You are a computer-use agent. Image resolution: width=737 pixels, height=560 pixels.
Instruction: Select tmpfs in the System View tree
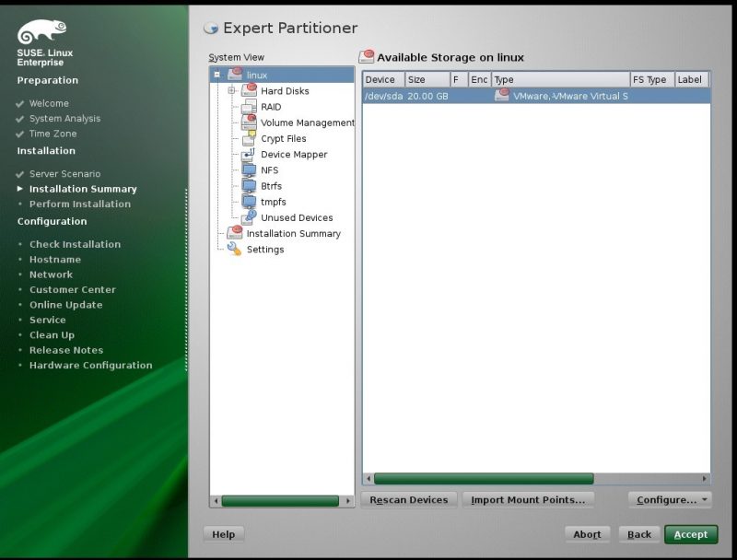coord(274,202)
